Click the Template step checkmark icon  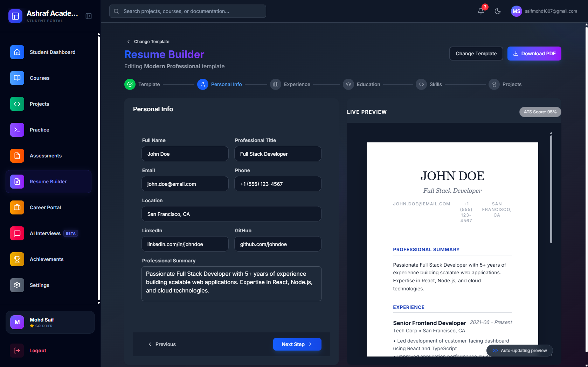pos(130,84)
